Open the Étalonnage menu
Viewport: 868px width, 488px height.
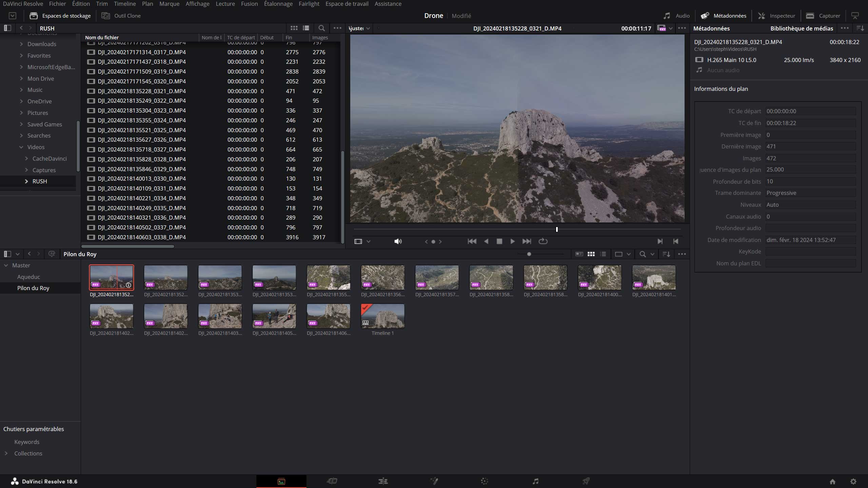[278, 4]
